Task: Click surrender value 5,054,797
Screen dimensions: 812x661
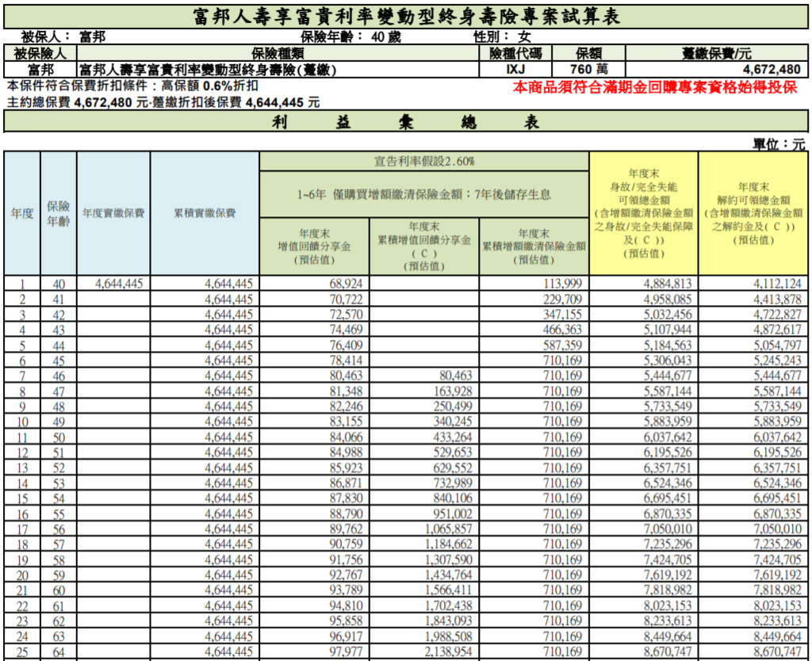Action: click(777, 346)
